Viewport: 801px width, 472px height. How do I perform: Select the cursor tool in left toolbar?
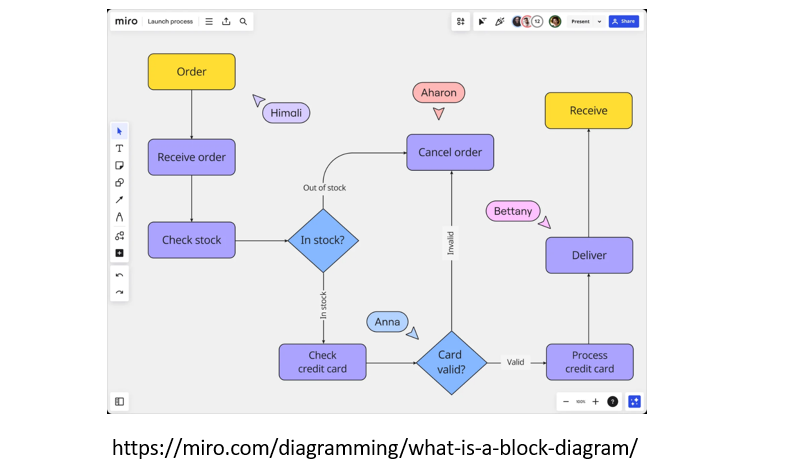point(119,131)
